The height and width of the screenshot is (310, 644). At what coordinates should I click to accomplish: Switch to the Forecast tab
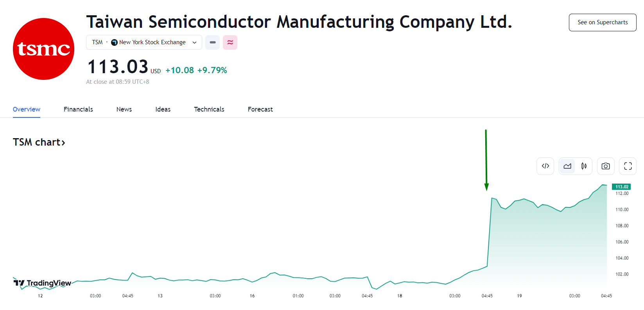click(260, 109)
